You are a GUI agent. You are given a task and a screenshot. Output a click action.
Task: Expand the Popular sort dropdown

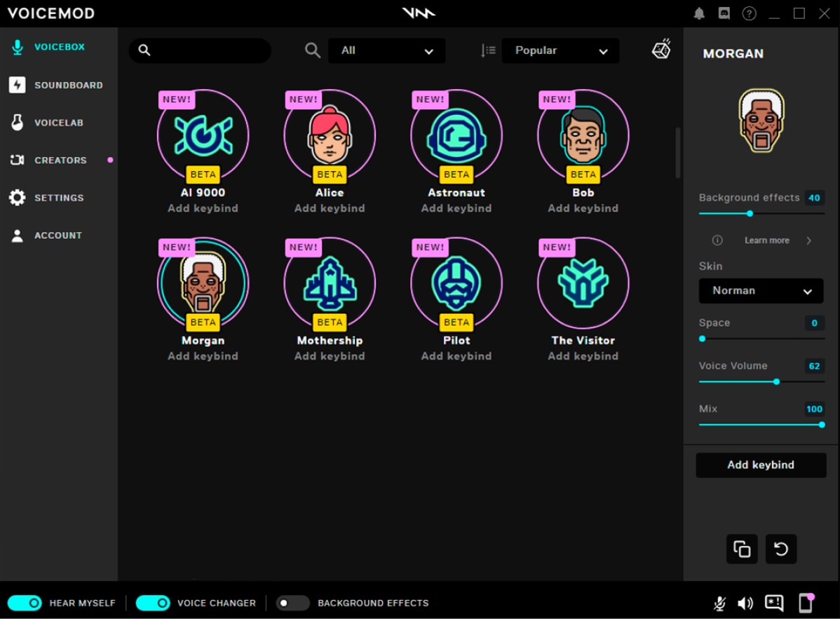(560, 50)
